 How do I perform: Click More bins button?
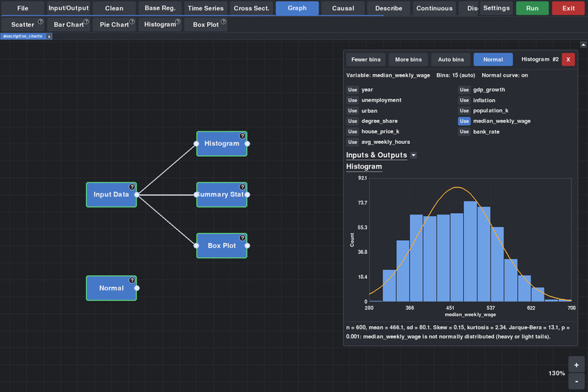408,59
